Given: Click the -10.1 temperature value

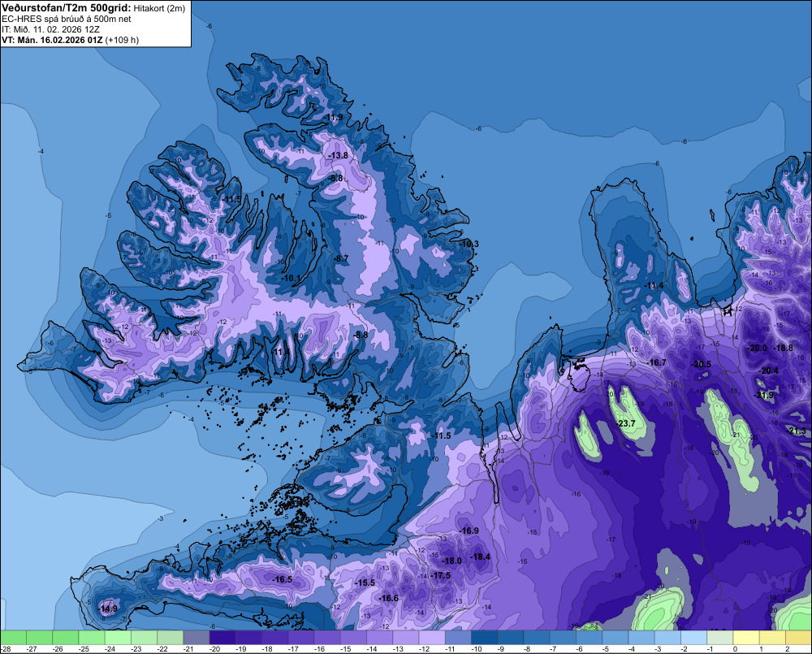Looking at the screenshot, I should click(291, 278).
